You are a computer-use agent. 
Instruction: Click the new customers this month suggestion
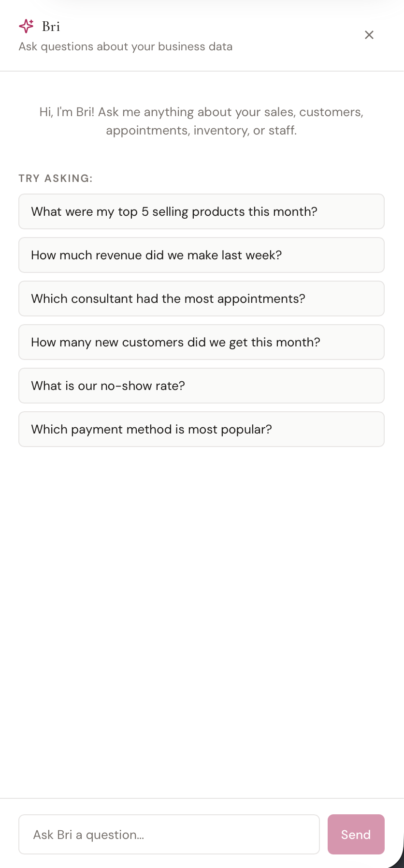(x=201, y=342)
